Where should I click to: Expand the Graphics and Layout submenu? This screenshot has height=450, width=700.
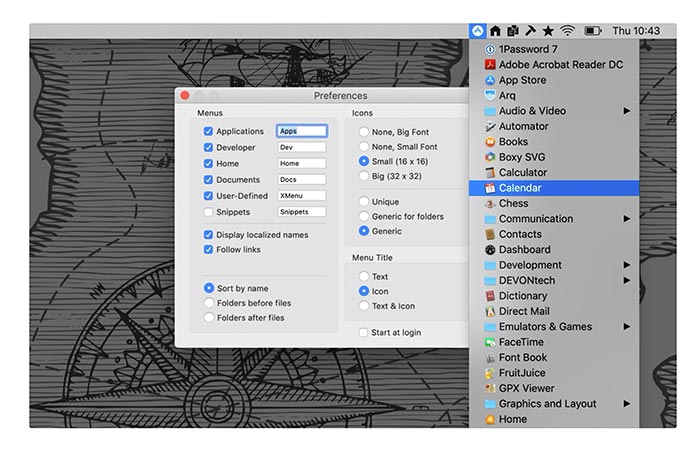[x=554, y=404]
